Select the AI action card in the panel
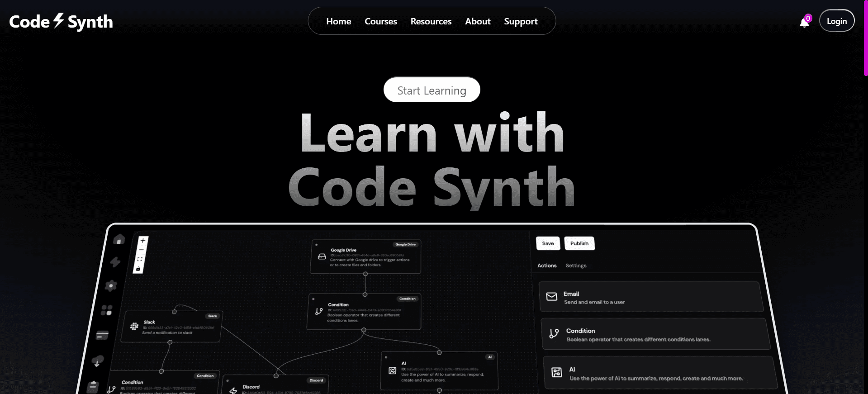Screen dimensions: 868x394 pos(660,373)
